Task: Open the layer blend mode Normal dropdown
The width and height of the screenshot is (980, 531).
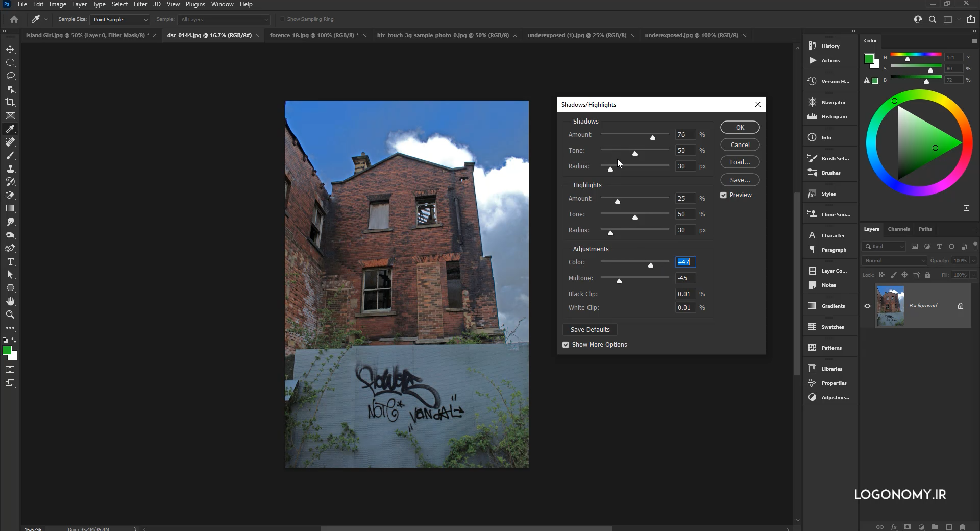Action: [x=894, y=260]
